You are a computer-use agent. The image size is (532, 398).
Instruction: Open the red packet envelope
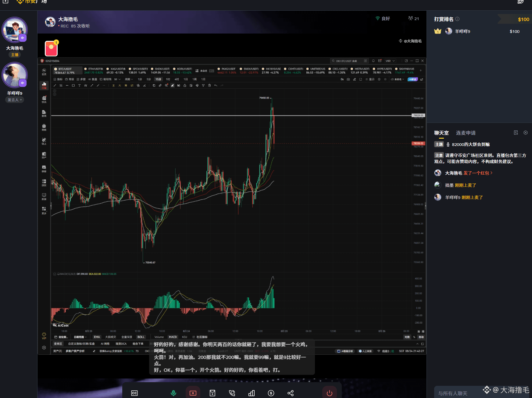51,48
